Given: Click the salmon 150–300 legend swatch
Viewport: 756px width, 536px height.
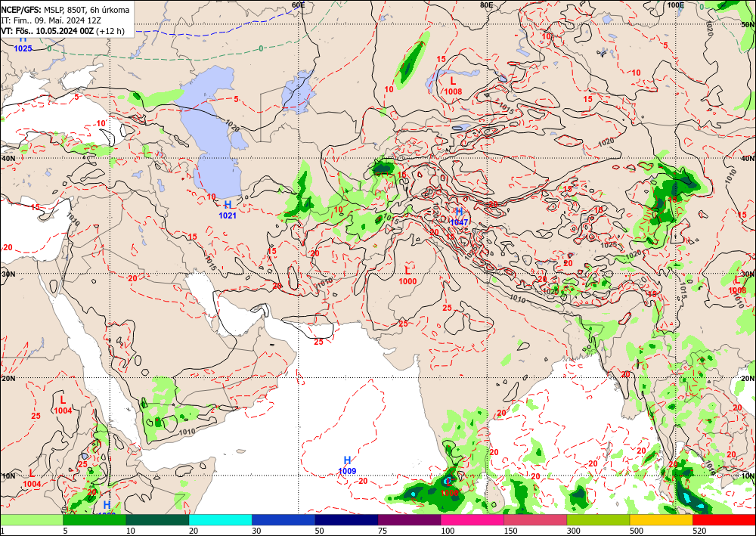Looking at the screenshot, I should tap(536, 520).
